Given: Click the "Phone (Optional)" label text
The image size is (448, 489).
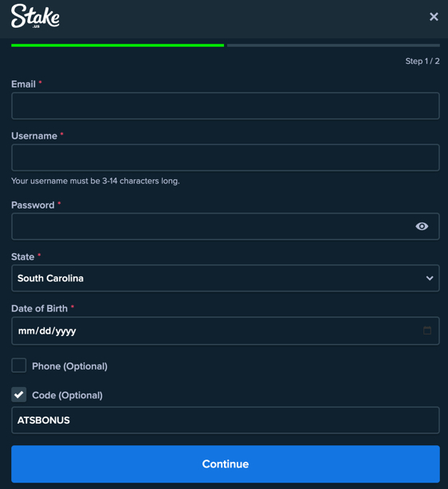Looking at the screenshot, I should click(x=69, y=366).
